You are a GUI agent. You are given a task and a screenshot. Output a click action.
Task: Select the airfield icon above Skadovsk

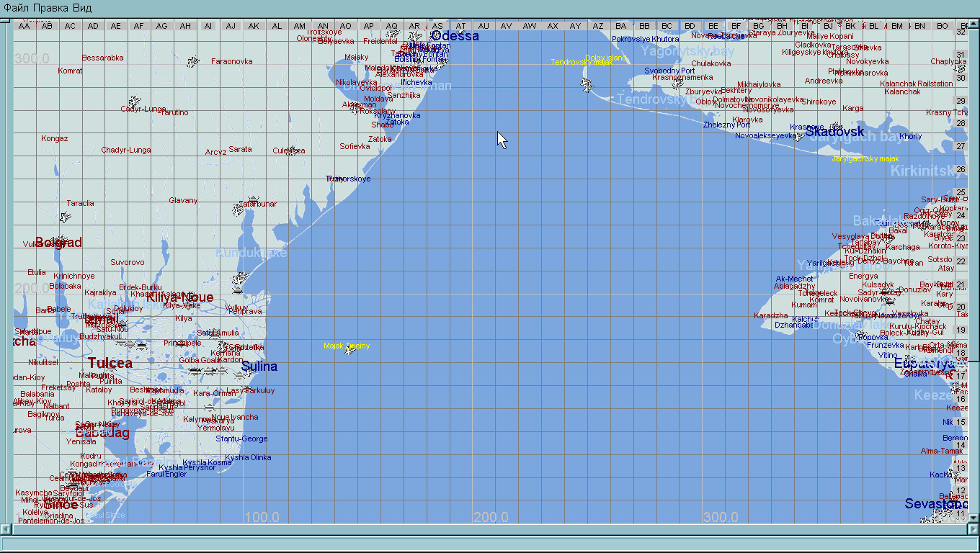pos(836,126)
